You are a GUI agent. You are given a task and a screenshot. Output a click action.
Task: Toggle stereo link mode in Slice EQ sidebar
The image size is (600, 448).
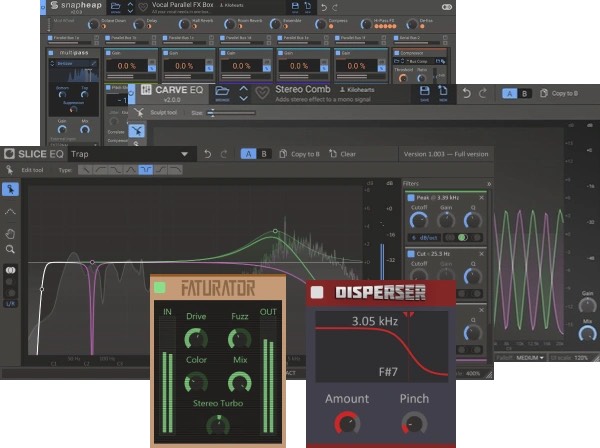10,270
